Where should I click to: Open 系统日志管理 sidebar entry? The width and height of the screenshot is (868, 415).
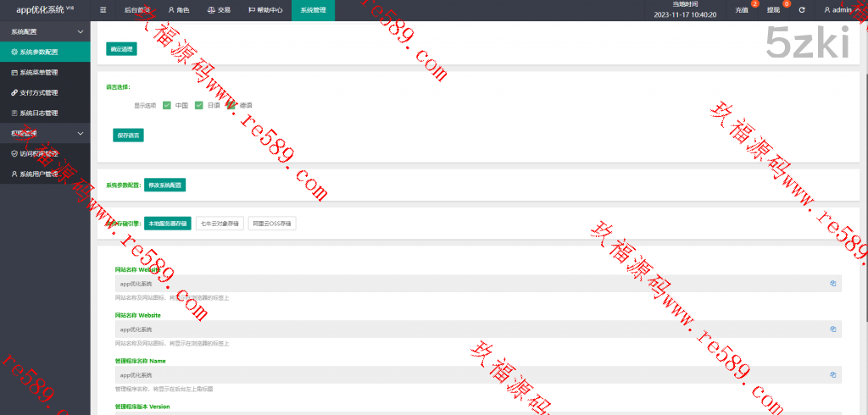point(45,113)
